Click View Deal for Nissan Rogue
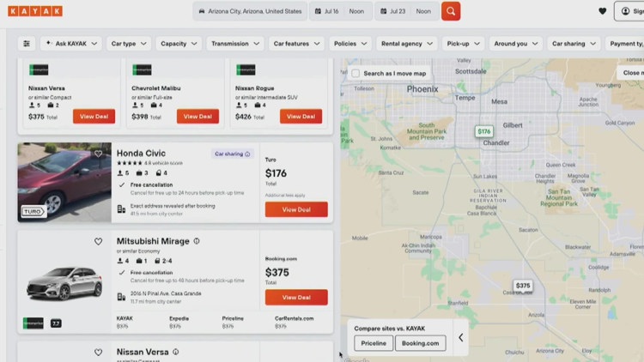Screen dimensions: 644x362 pos(301,117)
